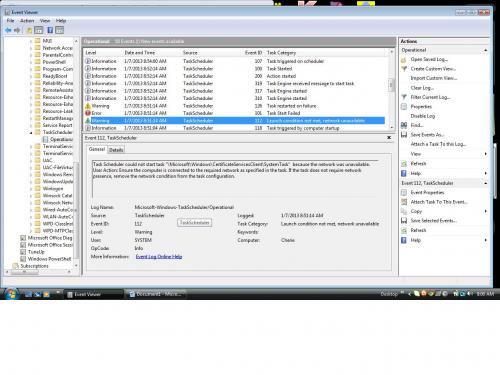The width and height of the screenshot is (500, 375).
Task: Click Disable Log in the Actions pane
Action: (x=423, y=116)
